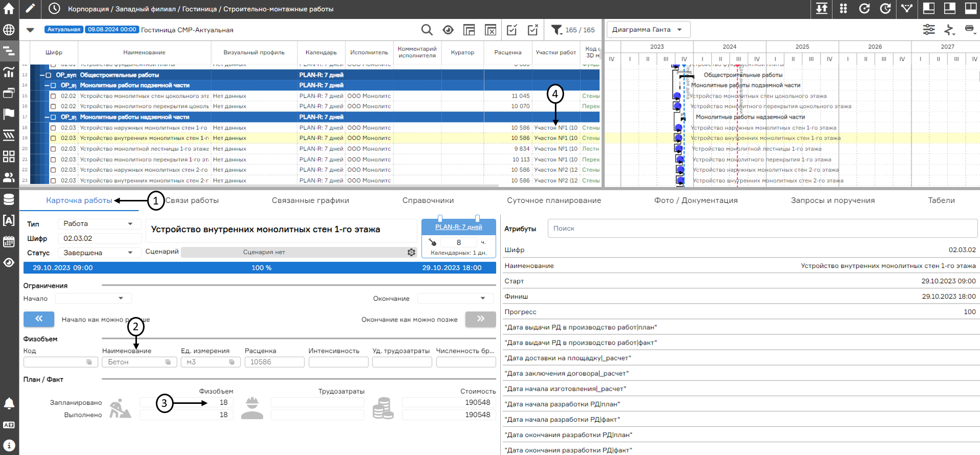Tick checkbox for Устройство монолитной лестницы row

tap(53, 149)
